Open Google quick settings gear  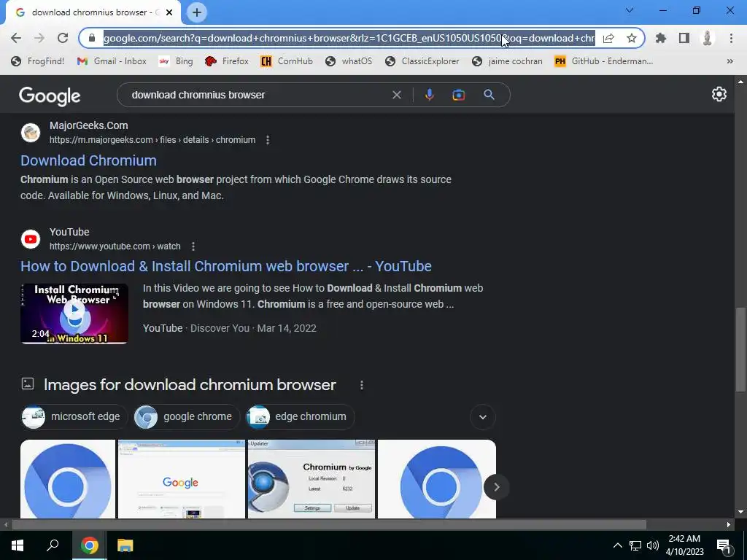click(x=719, y=94)
